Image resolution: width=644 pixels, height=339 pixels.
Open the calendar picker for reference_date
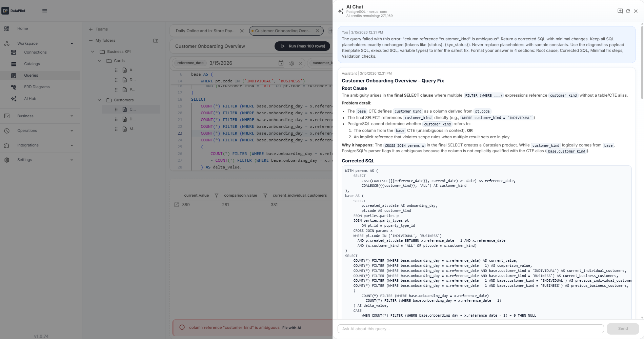pyautogui.click(x=281, y=63)
